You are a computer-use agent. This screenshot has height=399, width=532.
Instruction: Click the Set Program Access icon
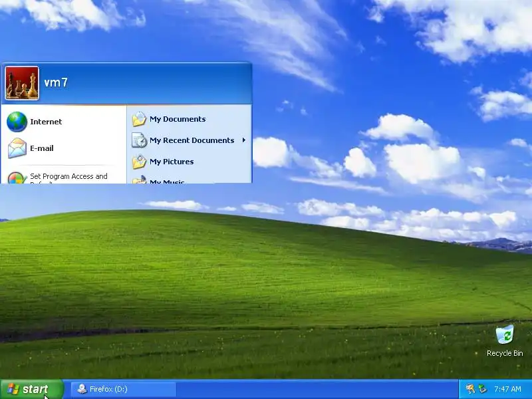17,178
